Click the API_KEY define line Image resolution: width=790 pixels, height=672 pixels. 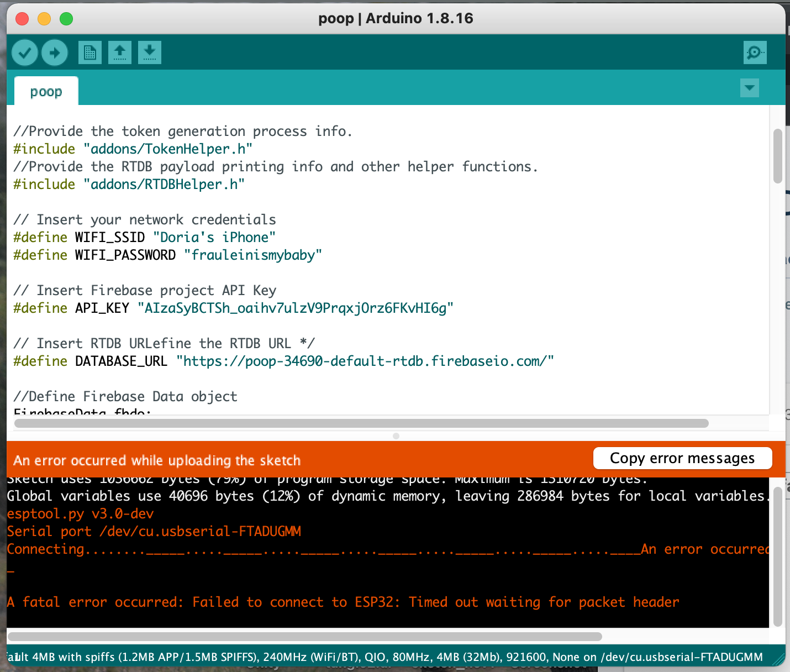click(x=233, y=308)
